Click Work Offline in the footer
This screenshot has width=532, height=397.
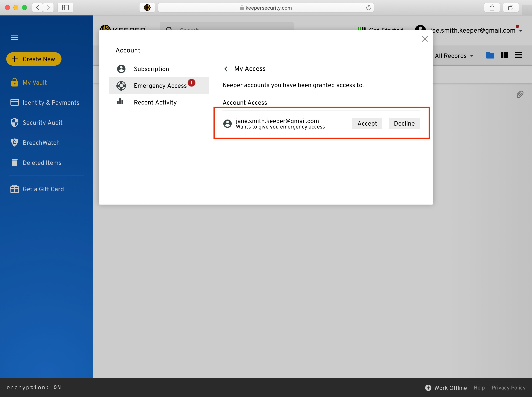(x=450, y=388)
